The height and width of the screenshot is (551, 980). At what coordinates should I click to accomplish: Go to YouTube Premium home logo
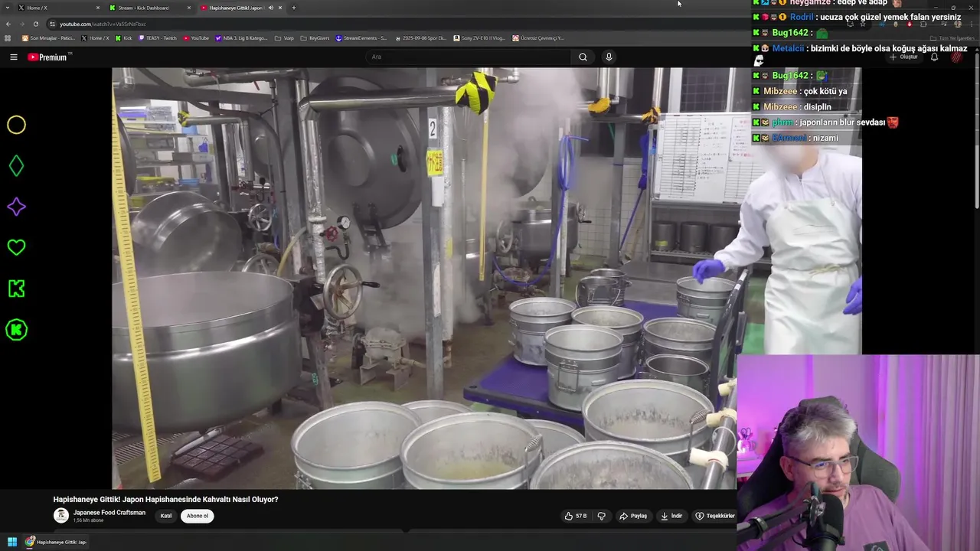(49, 57)
